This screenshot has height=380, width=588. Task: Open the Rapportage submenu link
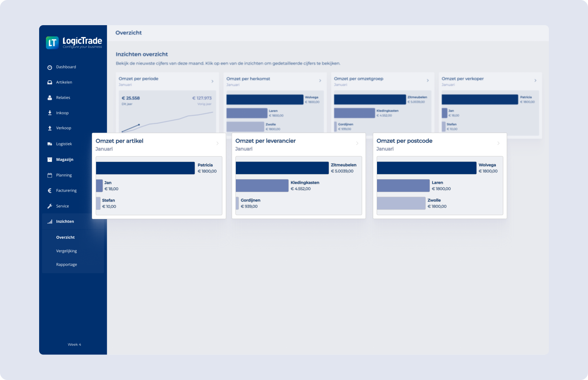click(66, 265)
